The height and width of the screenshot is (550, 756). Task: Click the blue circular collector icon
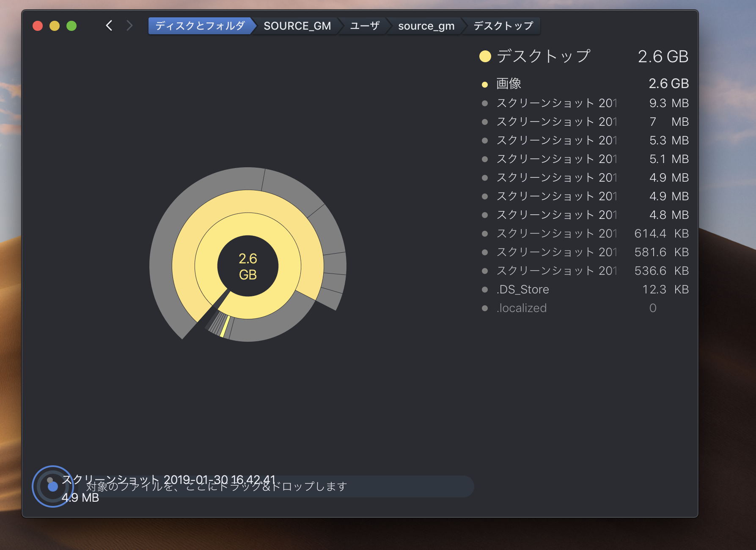[53, 486]
